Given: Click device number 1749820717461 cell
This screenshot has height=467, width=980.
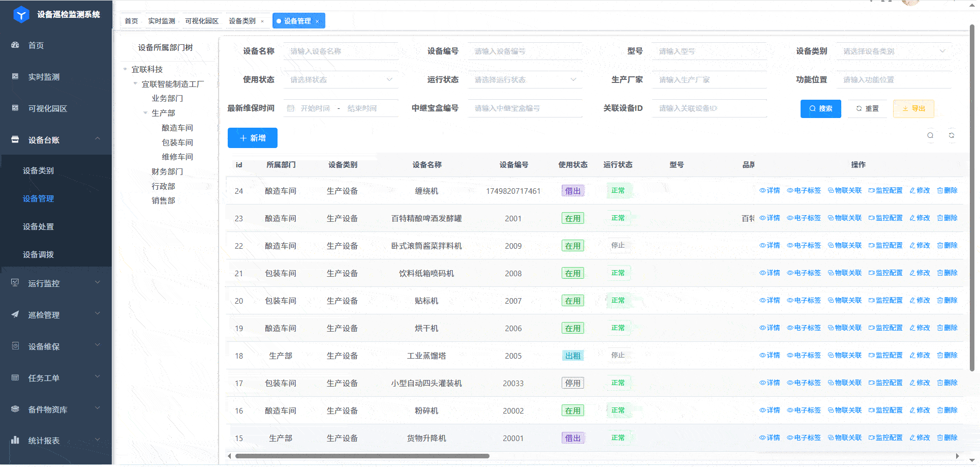Looking at the screenshot, I should click(513, 191).
